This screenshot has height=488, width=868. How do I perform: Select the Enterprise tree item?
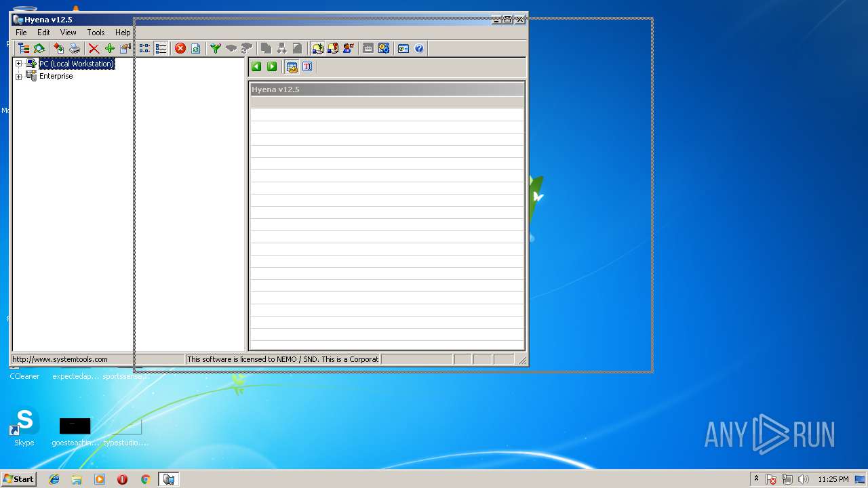click(x=56, y=77)
